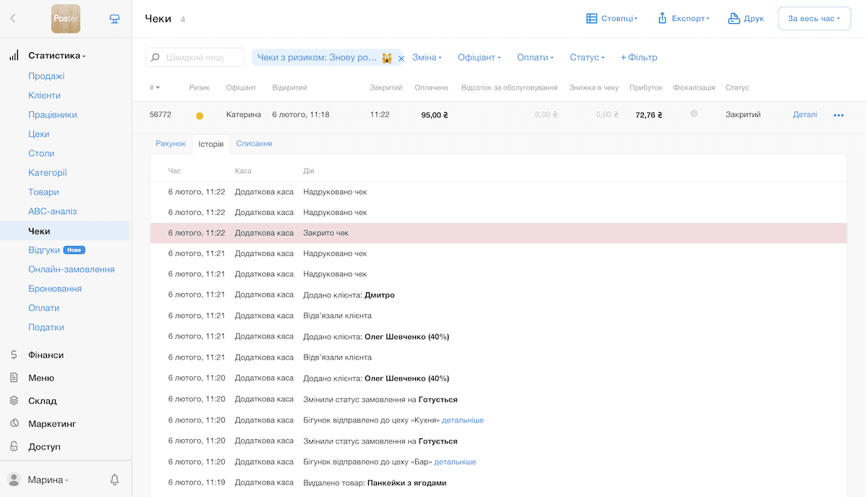Viewport: 868px width, 497px height.
Task: Switch to the Рахунок tab
Action: (171, 144)
